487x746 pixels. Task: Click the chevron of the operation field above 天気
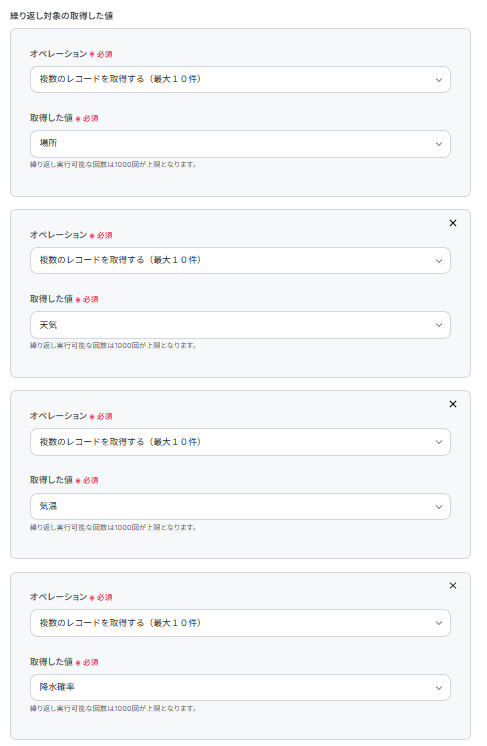click(x=439, y=261)
